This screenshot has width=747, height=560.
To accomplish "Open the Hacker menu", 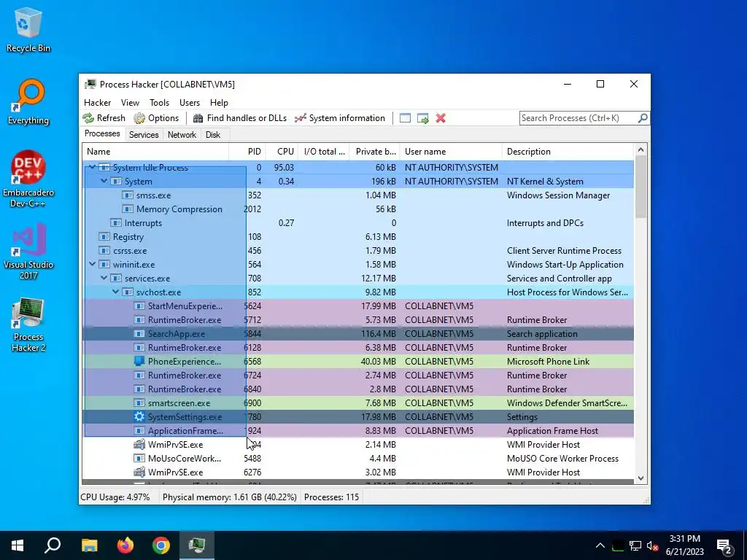I will coord(97,103).
